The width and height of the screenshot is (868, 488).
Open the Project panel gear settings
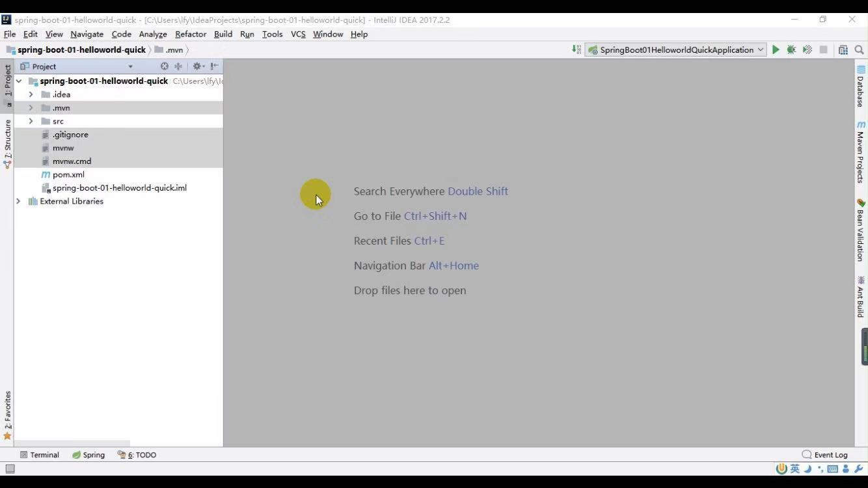tap(198, 66)
